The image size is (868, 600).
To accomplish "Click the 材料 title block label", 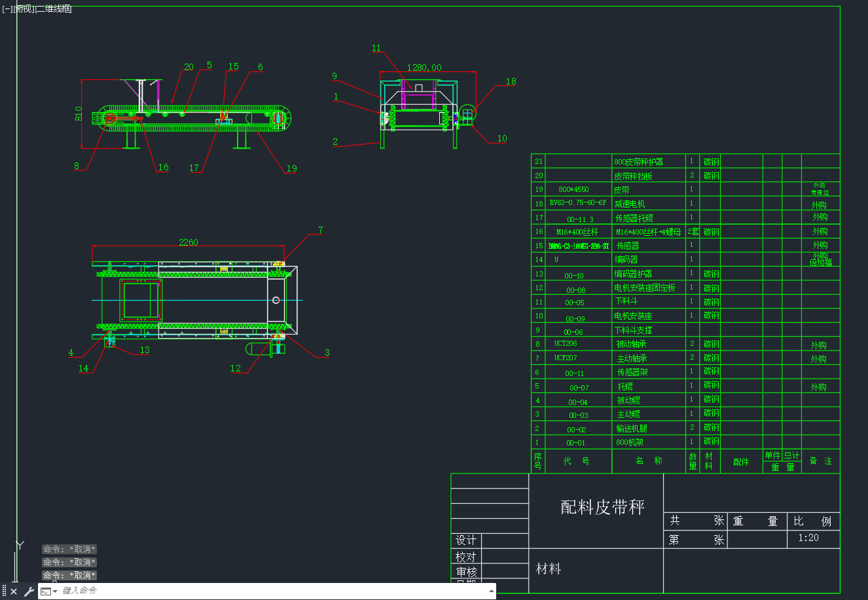I will 549,569.
